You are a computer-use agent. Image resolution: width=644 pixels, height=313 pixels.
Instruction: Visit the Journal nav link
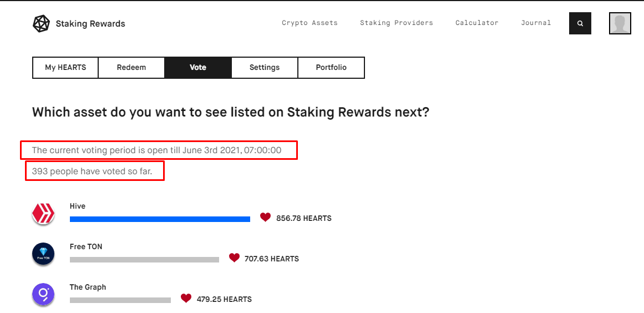(536, 23)
